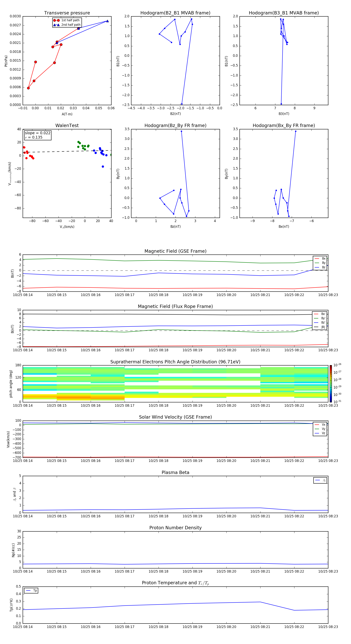Screen dimensions: 351x644
Task: Select the "WalenTest" plot title
Action: point(67,125)
